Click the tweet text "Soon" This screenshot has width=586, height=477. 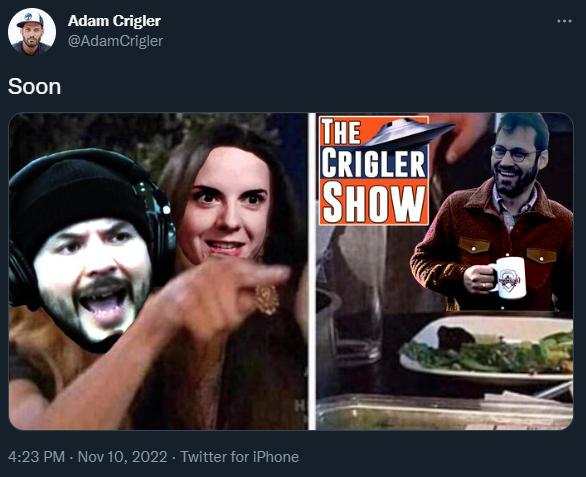(34, 87)
